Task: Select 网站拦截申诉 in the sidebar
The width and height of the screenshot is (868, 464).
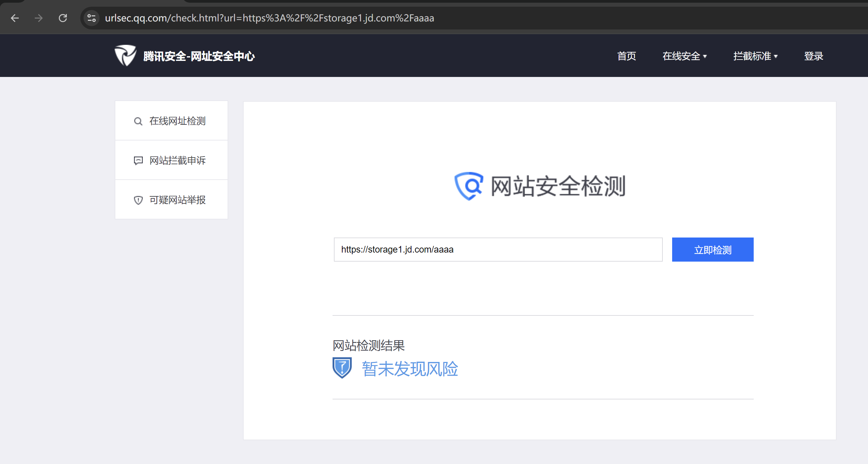Action: coord(177,161)
